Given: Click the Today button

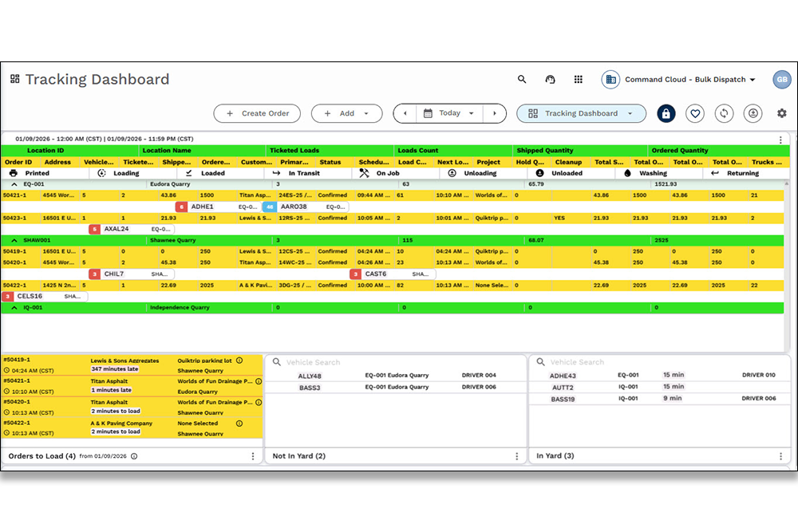Looking at the screenshot, I should coord(449,113).
